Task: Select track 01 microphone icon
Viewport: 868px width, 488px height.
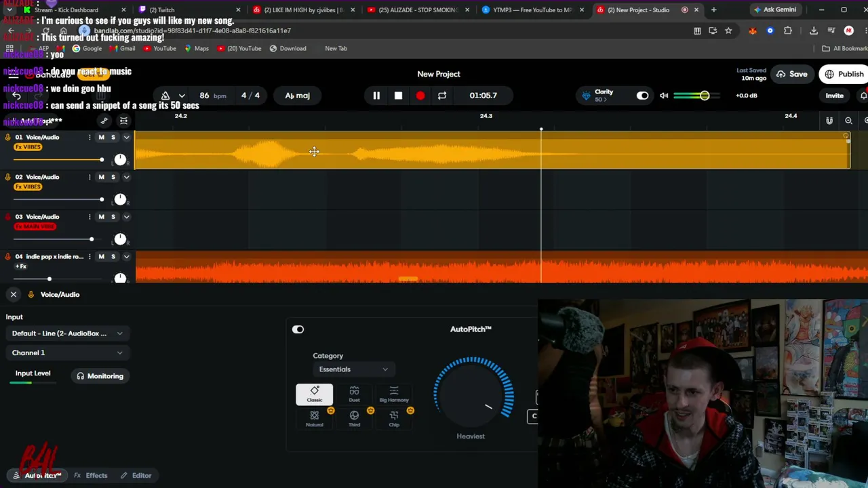Action: (7, 138)
